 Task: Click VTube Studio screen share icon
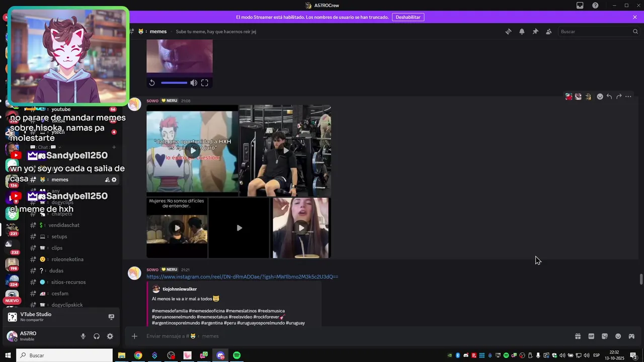coord(111,317)
